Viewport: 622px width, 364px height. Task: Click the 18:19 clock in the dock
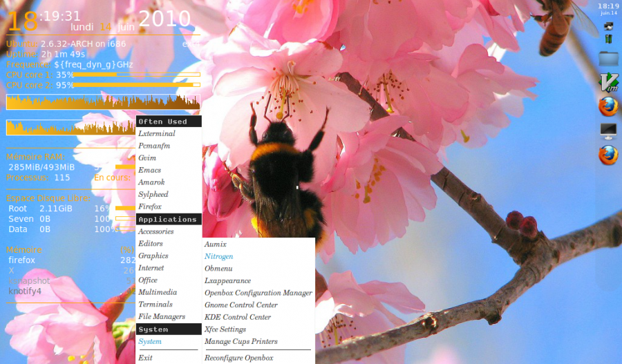point(608,6)
